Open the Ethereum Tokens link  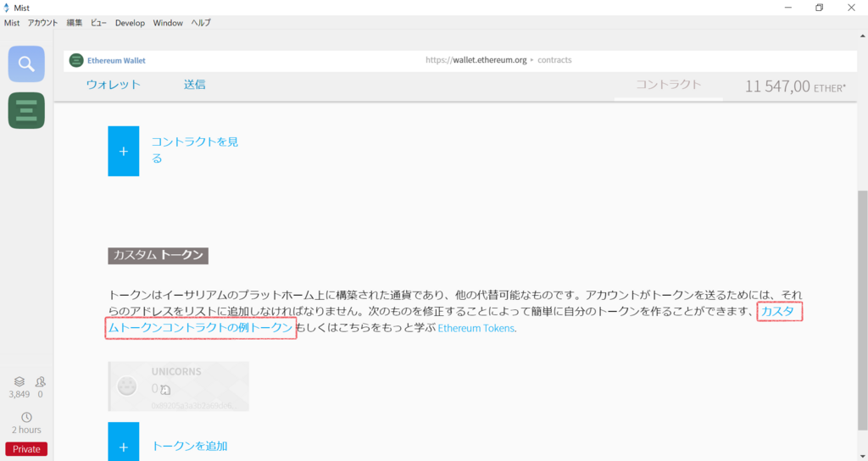[476, 328]
